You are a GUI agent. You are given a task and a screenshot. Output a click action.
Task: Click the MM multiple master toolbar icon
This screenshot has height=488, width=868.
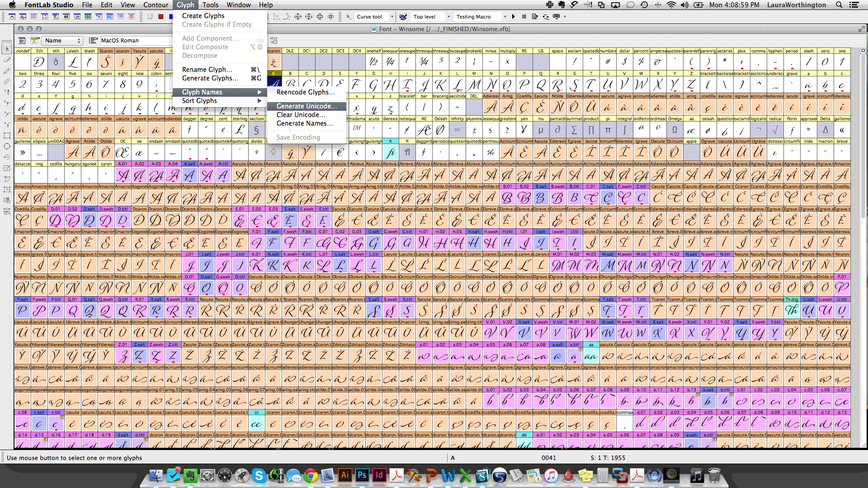point(120,17)
